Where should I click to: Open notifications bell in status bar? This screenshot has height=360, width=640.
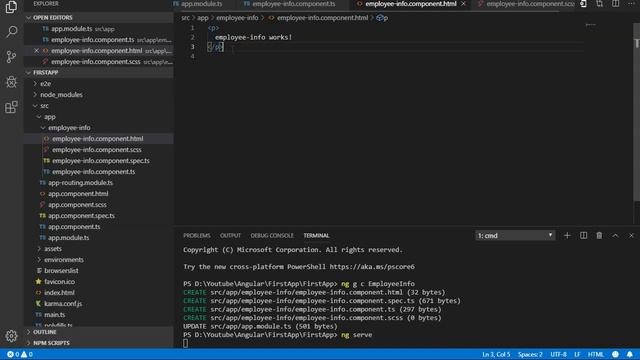coord(630,354)
